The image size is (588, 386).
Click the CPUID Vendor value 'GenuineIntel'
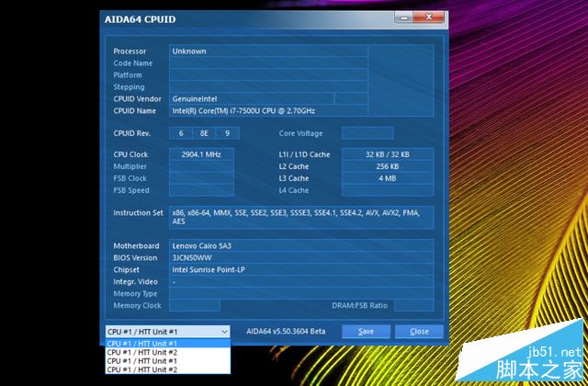point(195,99)
